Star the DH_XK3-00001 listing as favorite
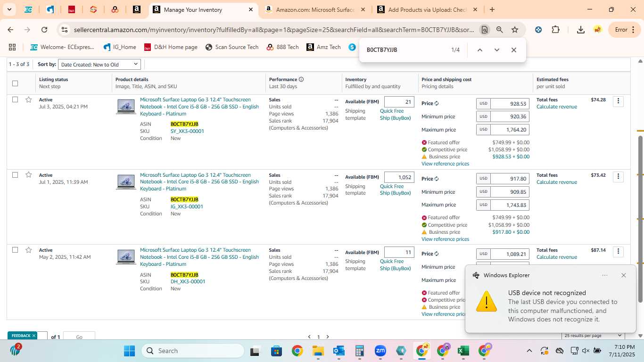Screen dimensions: 644x362 (x=29, y=250)
